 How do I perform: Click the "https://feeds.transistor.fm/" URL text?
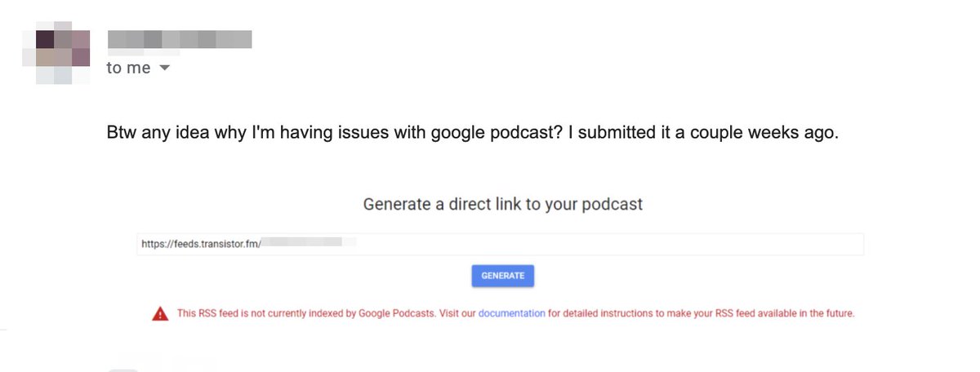tap(200, 243)
